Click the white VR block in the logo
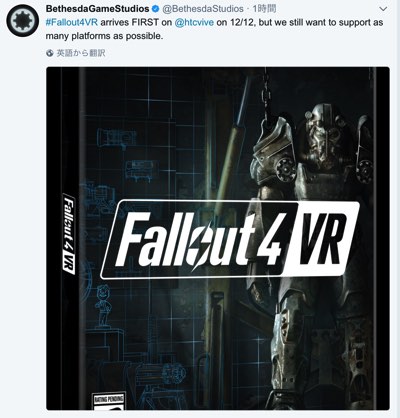This screenshot has height=418, width=400. (x=321, y=239)
